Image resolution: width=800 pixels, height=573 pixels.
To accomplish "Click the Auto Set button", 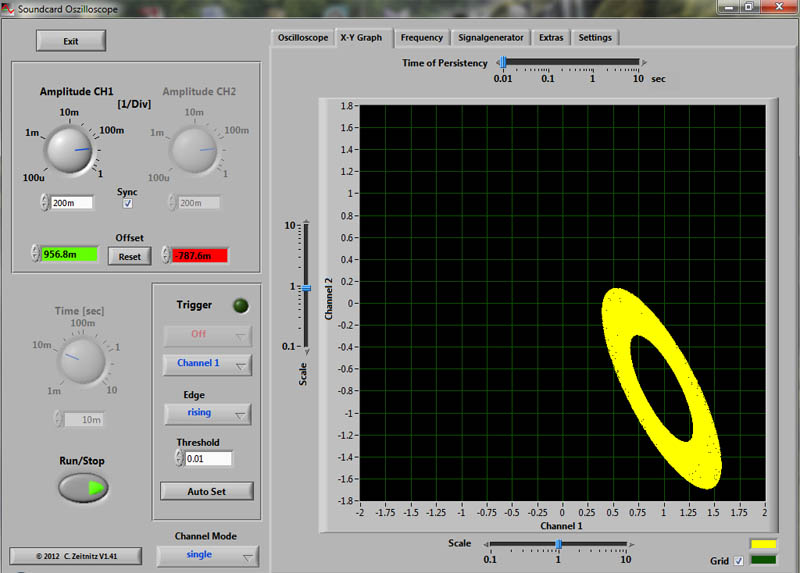I will click(206, 491).
